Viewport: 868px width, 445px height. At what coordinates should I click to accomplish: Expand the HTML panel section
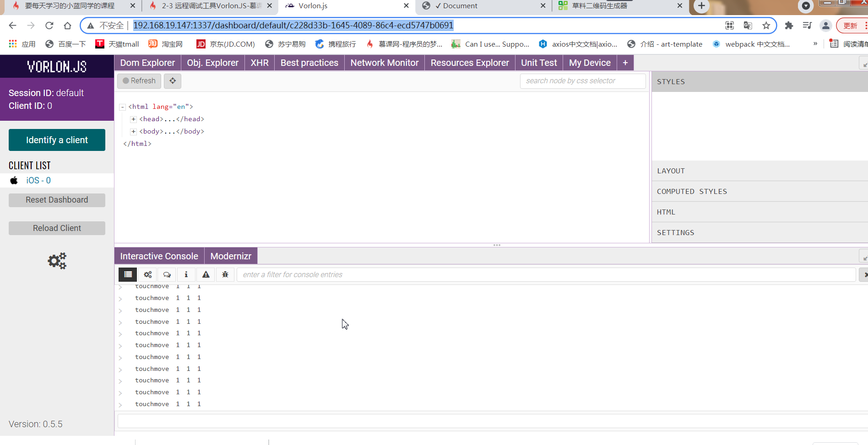tap(760, 212)
